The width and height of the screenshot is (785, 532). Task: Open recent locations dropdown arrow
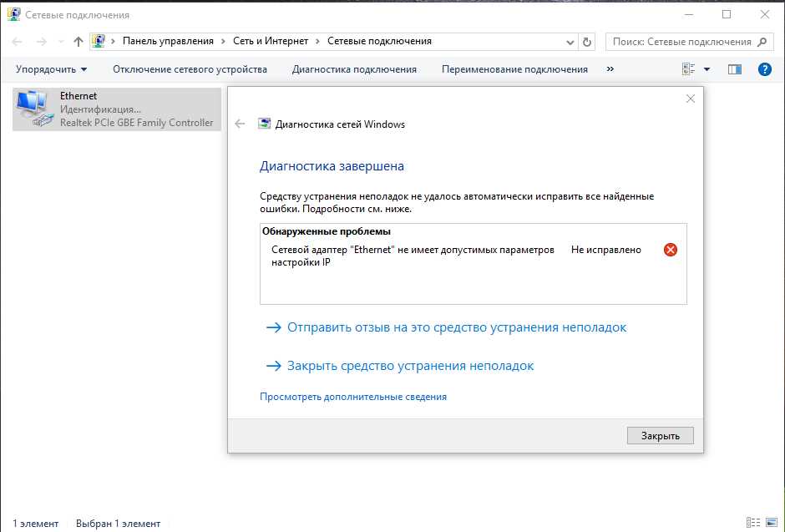pyautogui.click(x=61, y=42)
